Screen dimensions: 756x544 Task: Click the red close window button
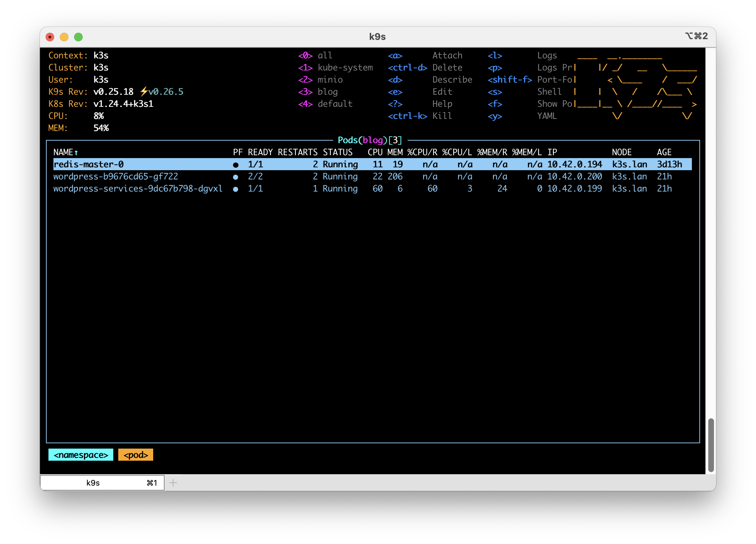(50, 37)
